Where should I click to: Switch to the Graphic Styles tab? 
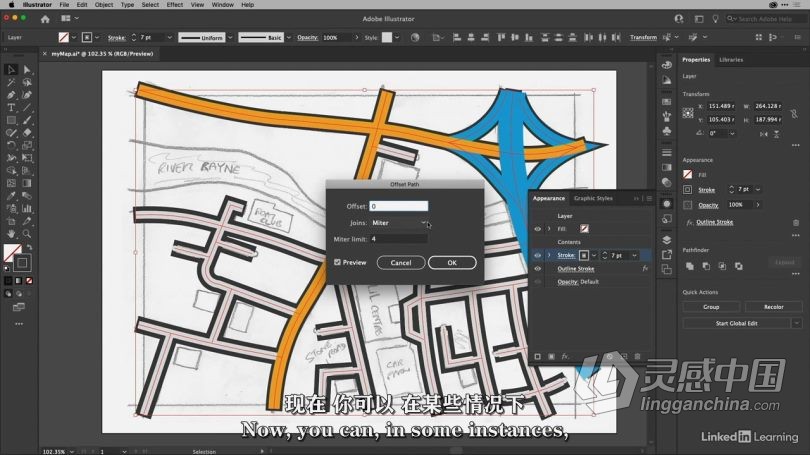click(x=593, y=198)
